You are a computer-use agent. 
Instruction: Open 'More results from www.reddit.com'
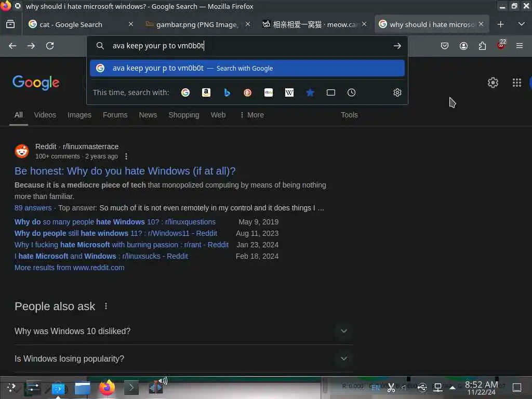click(70, 268)
